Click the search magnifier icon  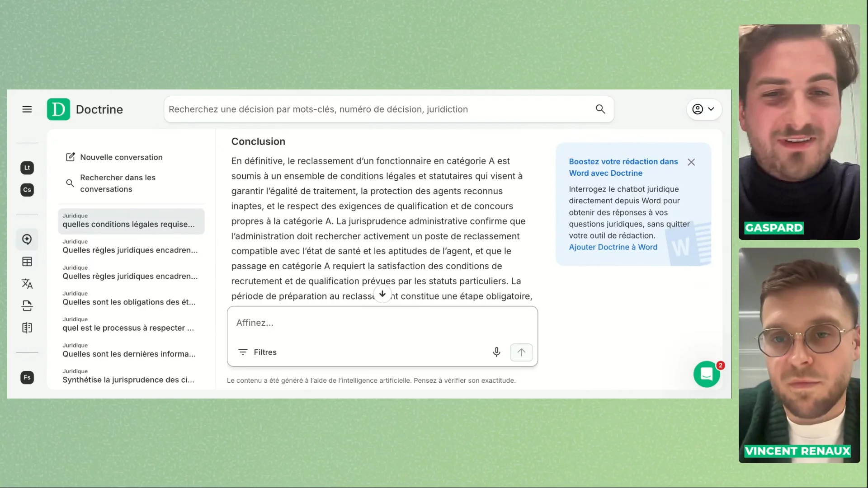point(600,109)
